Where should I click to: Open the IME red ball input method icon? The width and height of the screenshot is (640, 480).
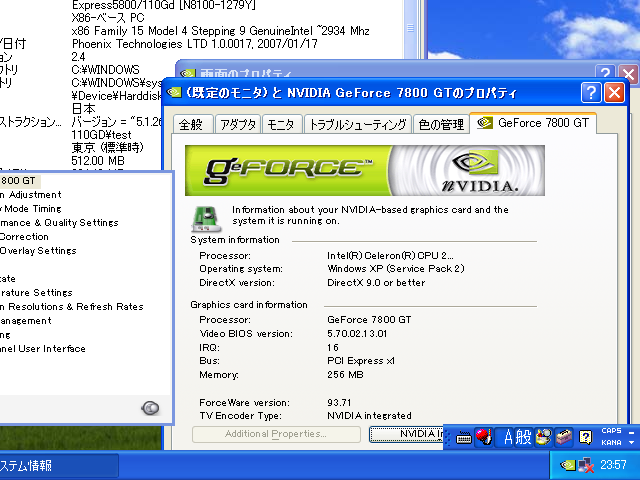[484, 437]
